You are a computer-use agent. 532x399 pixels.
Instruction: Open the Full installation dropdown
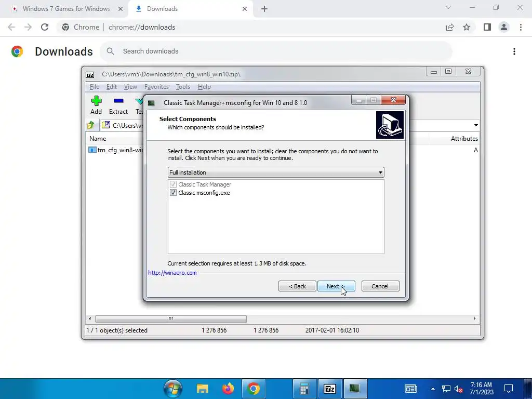pyautogui.click(x=276, y=172)
